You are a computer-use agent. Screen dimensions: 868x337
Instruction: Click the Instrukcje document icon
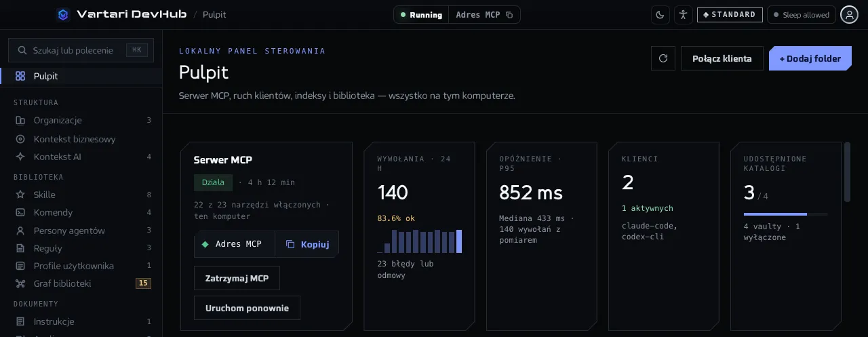pos(20,321)
